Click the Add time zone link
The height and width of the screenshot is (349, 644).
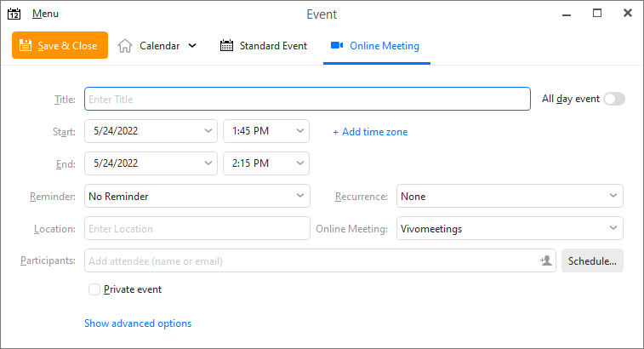370,132
